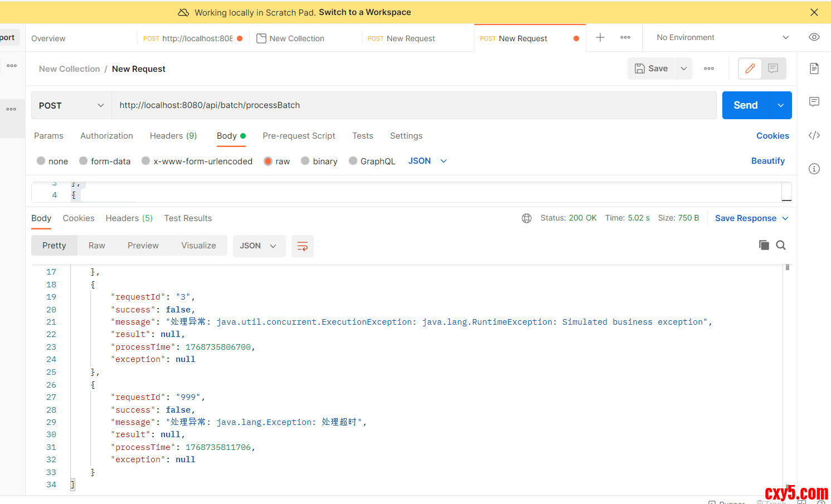Viewport: 831px width, 504px height.
Task: Open the code snippet icon
Action: 814,135
